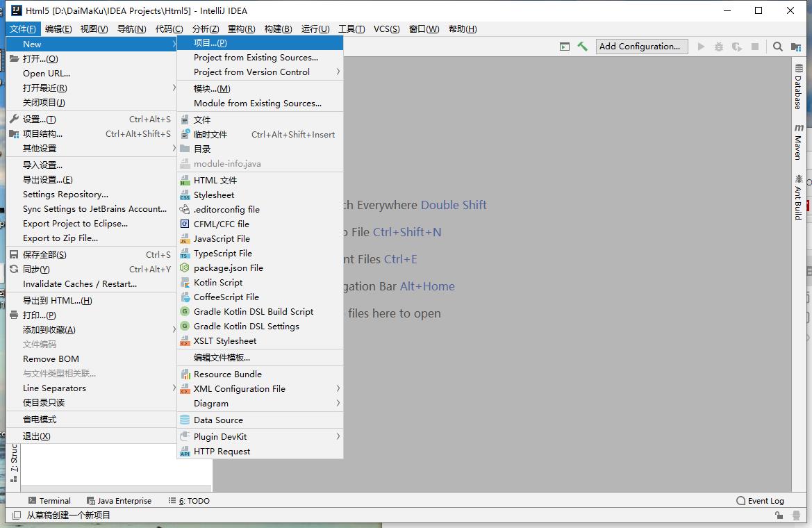Open Project Structure icon in top toolbar
Screen dimensions: 812x528
(796, 47)
